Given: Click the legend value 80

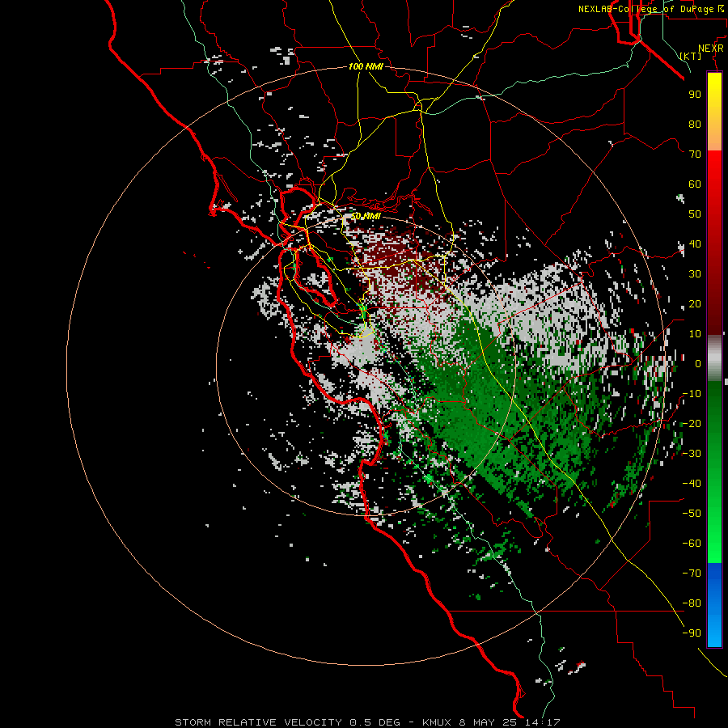Looking at the screenshot, I should coord(695,125).
